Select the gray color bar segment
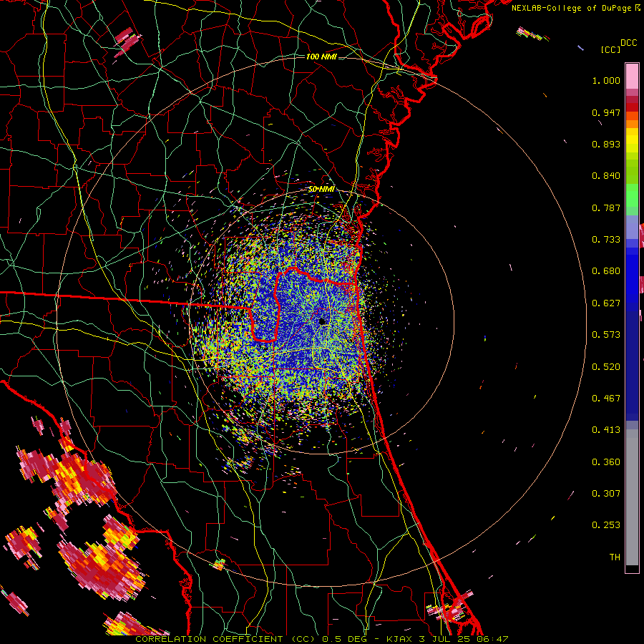Screen dimensions: 644x644 632,497
